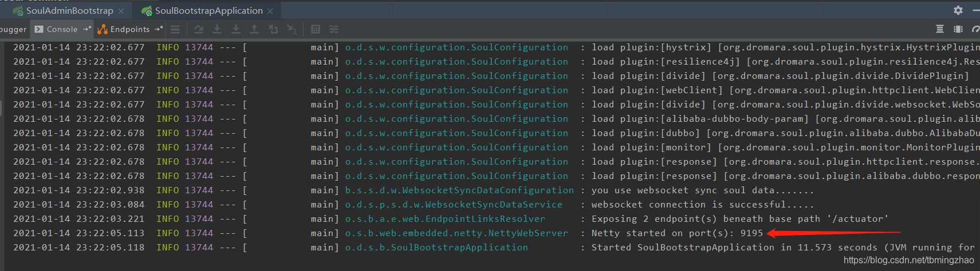Click the timestamp 23:22:05.118

click(x=110, y=248)
